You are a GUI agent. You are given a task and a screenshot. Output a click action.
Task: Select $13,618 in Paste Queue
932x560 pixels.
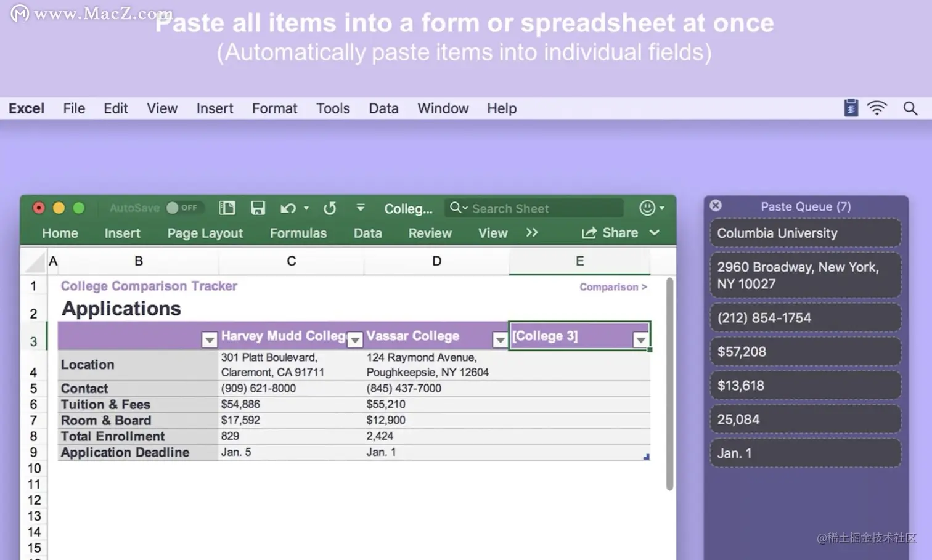805,386
